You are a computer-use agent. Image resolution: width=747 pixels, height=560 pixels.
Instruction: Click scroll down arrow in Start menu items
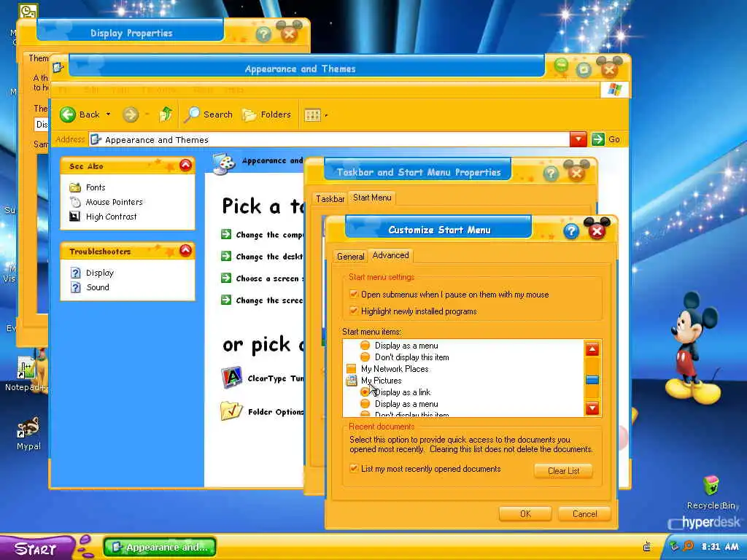pos(592,408)
